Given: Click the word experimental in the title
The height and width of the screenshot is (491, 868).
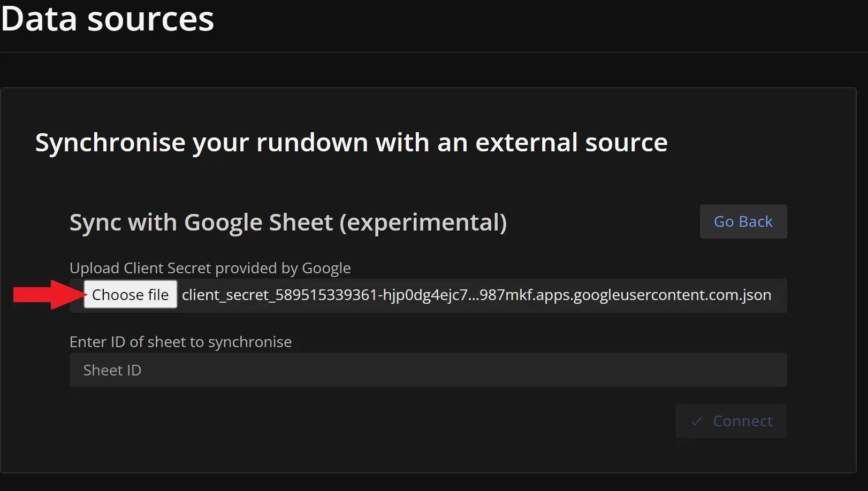Looking at the screenshot, I should coord(423,223).
